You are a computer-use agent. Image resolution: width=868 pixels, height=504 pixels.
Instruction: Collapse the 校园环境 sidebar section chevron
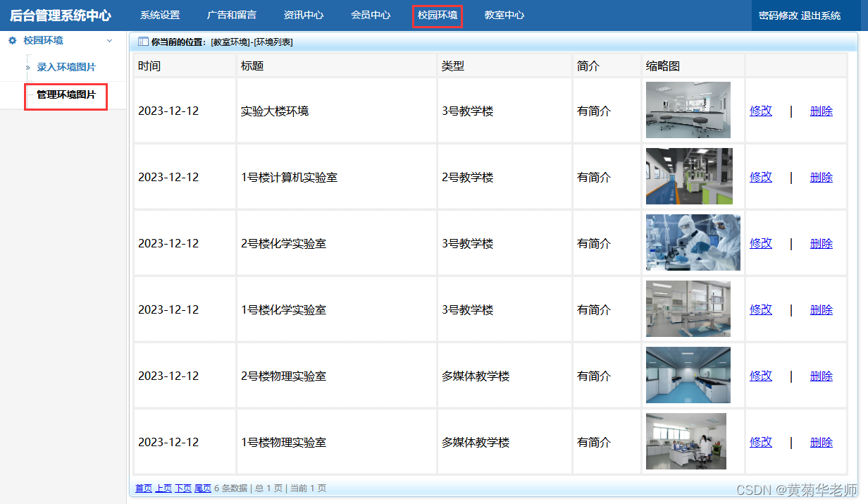click(109, 41)
